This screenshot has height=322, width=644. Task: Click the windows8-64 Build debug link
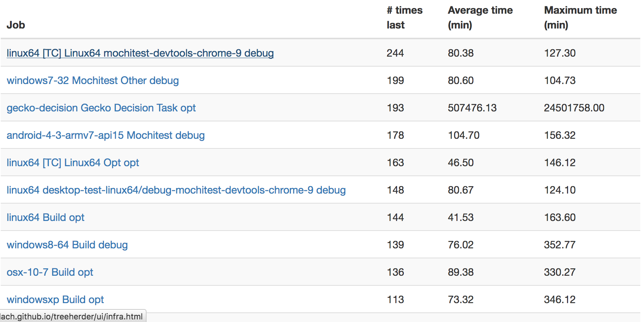pos(67,245)
